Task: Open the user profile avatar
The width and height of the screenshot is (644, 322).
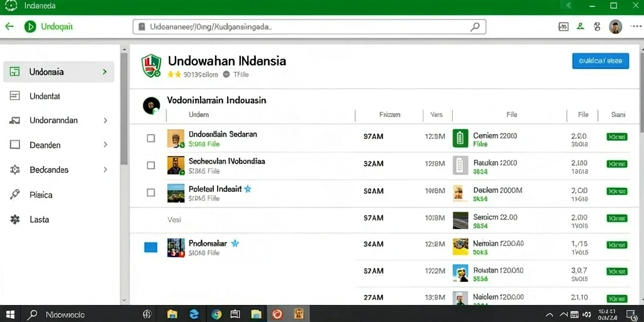Action: [615, 26]
